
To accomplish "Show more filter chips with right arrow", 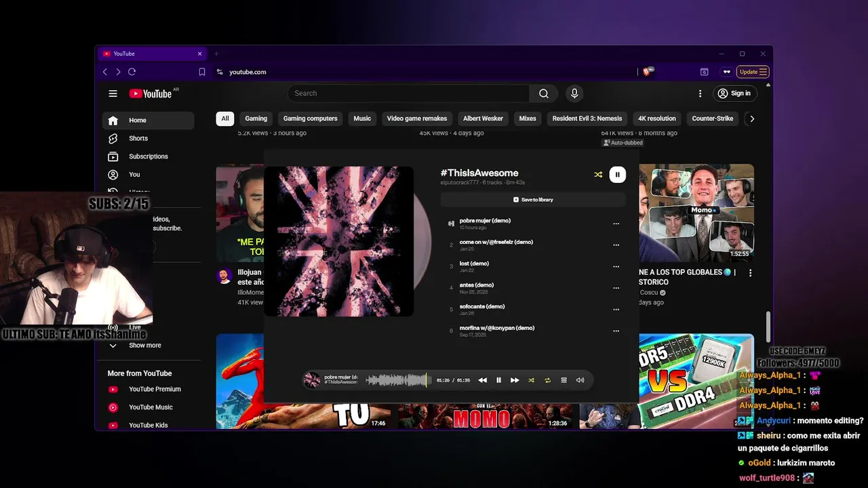I will (x=751, y=119).
